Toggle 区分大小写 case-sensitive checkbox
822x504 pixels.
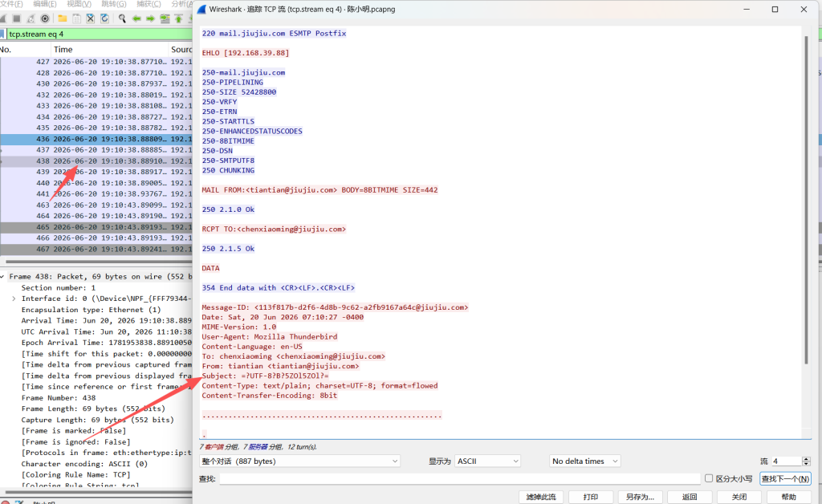click(x=709, y=478)
